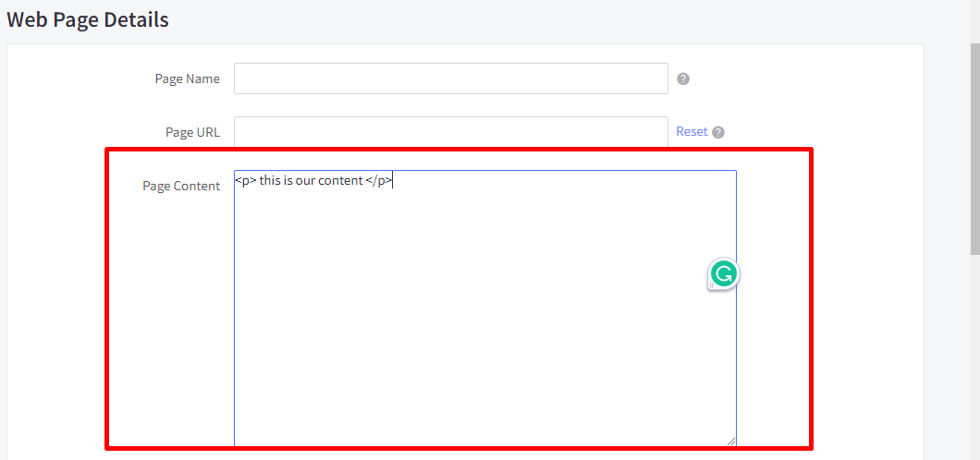This screenshot has width=980, height=460.
Task: Place cursor after the closing </p> tag
Action: click(394, 181)
